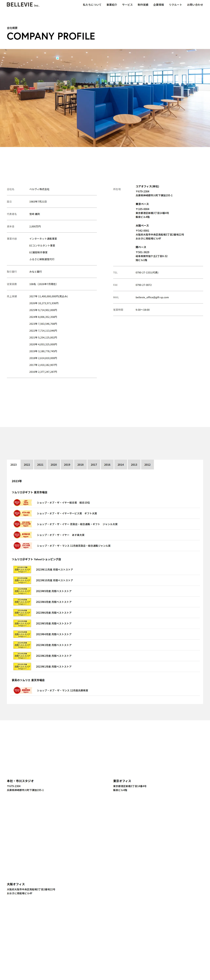Click the 2016年 2,377,247,287円 sales figure

click(x=43, y=372)
